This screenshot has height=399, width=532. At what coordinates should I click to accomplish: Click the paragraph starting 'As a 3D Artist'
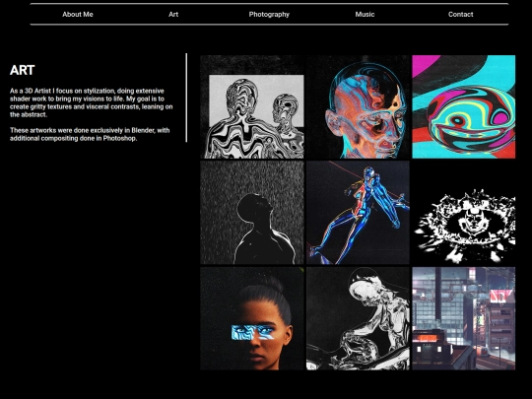(92, 102)
